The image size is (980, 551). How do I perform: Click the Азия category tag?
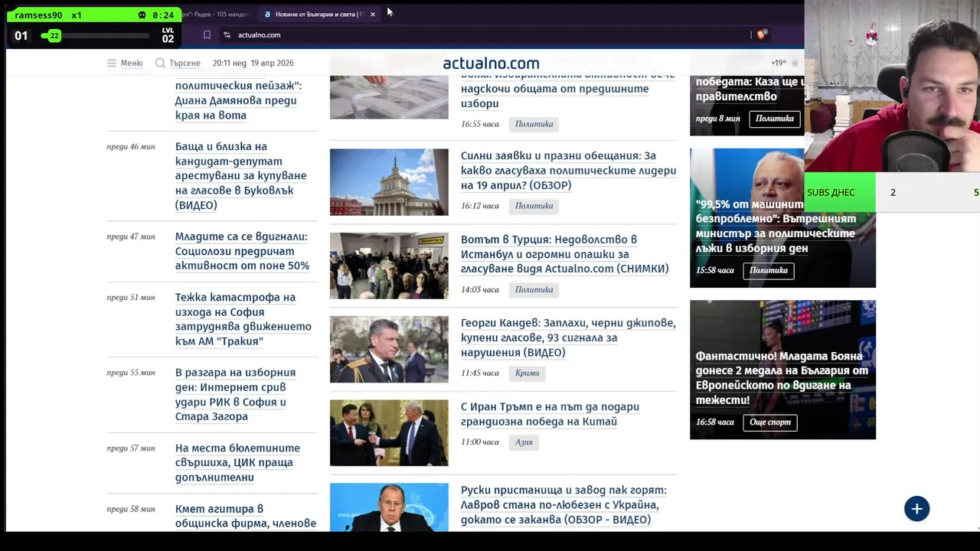[524, 442]
